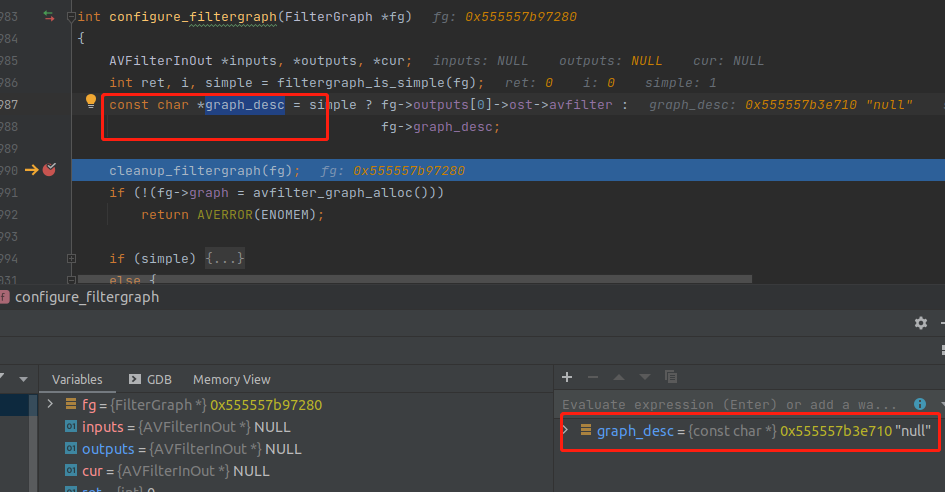945x492 pixels.
Task: Expand the fg variable in the Variables list
Action: (50, 405)
